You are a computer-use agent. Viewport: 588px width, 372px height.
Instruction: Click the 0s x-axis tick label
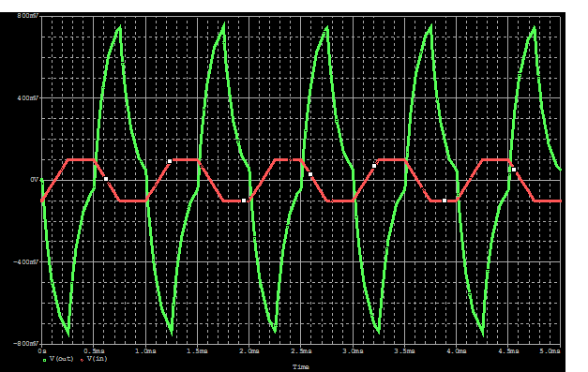[41, 351]
